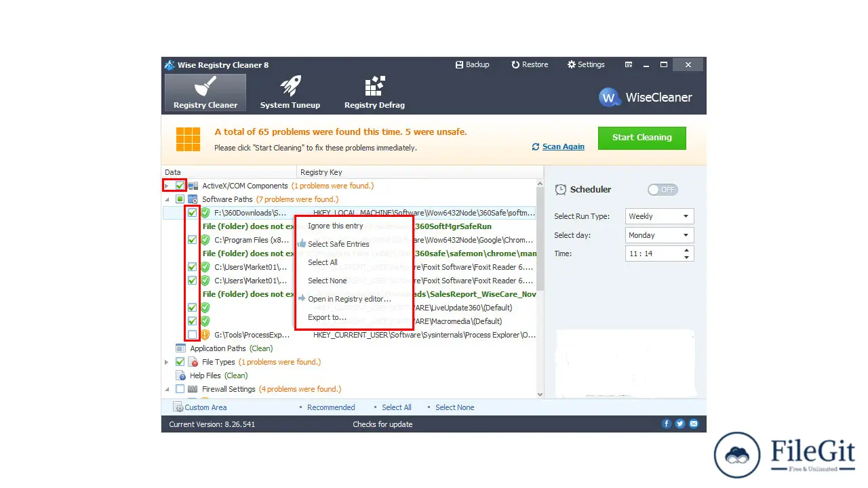The height and width of the screenshot is (488, 868).
Task: Click orange warning icon on G:\Tools entry
Action: (205, 335)
